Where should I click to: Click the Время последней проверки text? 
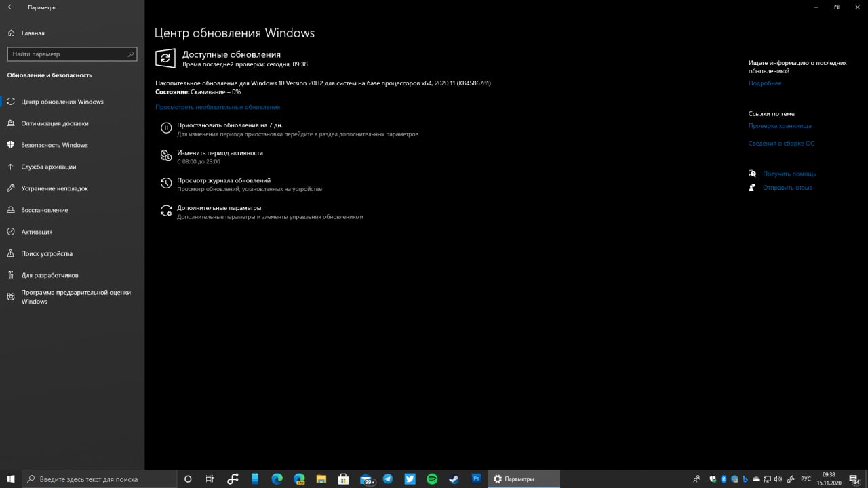[x=245, y=64]
